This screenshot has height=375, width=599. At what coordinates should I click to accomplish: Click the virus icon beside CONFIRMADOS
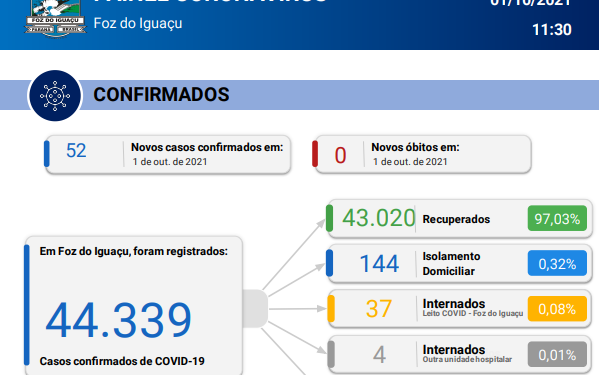[x=55, y=95]
